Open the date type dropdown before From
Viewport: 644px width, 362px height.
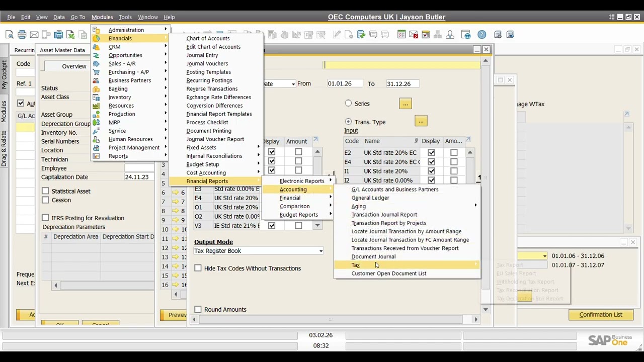[293, 84]
